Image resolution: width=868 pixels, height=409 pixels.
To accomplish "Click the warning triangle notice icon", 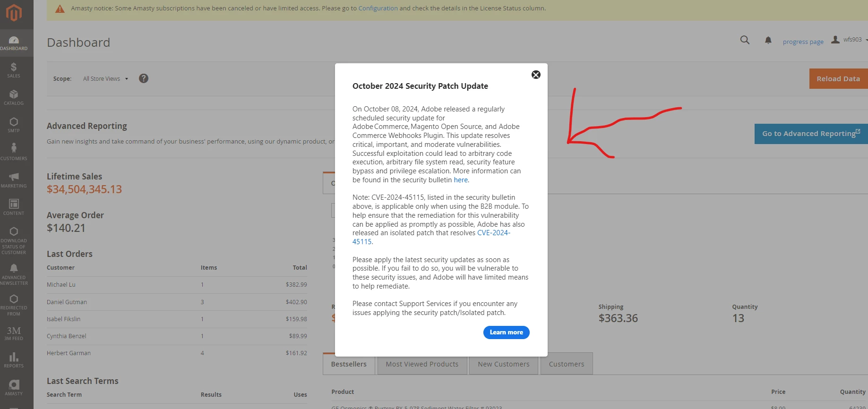I will pyautogui.click(x=60, y=9).
